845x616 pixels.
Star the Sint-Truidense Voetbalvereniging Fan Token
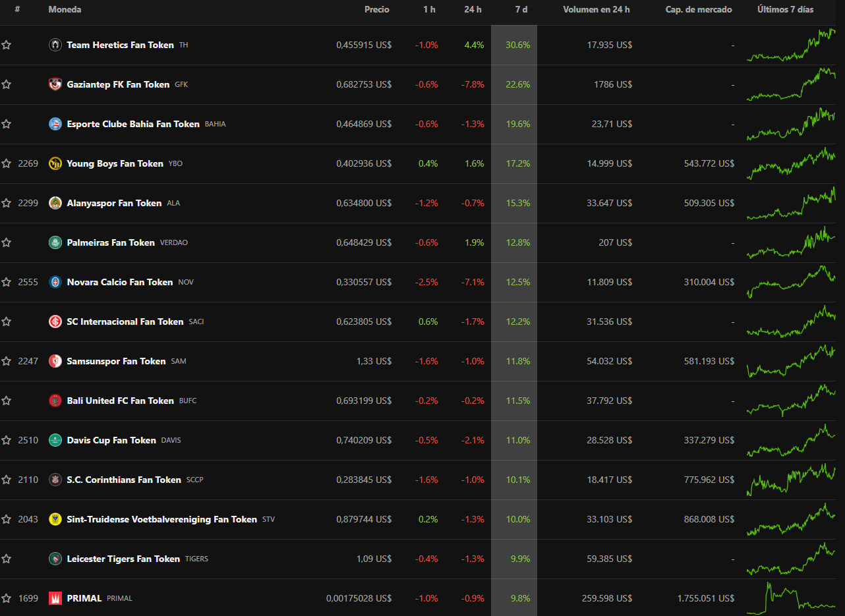[7, 519]
